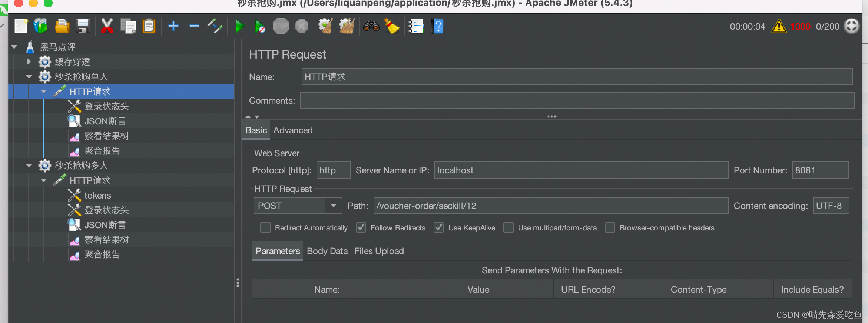The height and width of the screenshot is (323, 868).
Task: Collapse the 黑马点评 root node arrow
Action: (14, 47)
